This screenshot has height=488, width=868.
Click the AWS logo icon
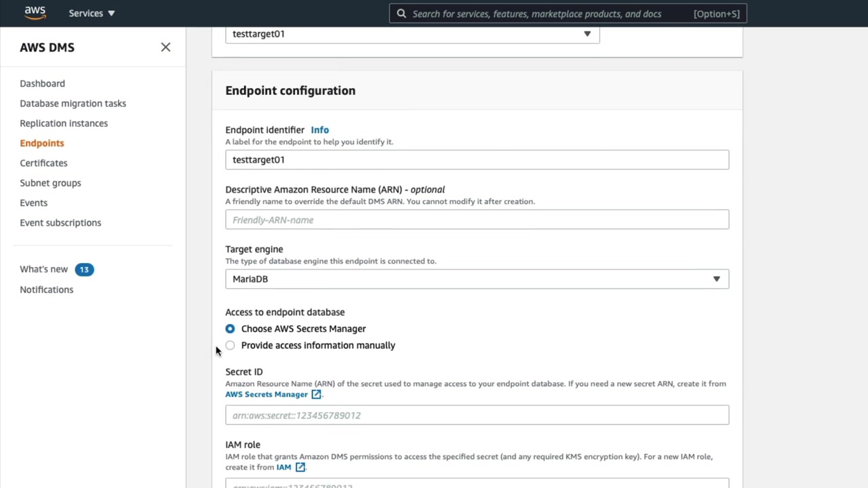pyautogui.click(x=35, y=13)
